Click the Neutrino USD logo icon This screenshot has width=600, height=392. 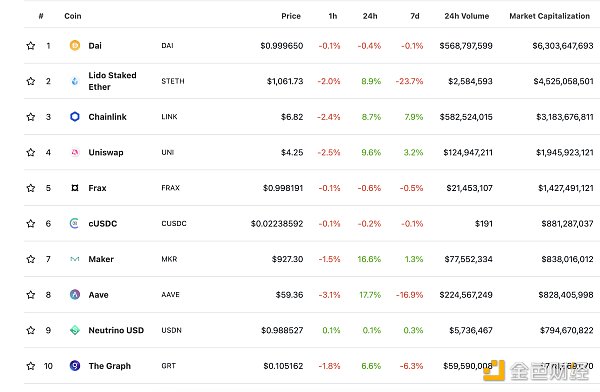point(75,330)
